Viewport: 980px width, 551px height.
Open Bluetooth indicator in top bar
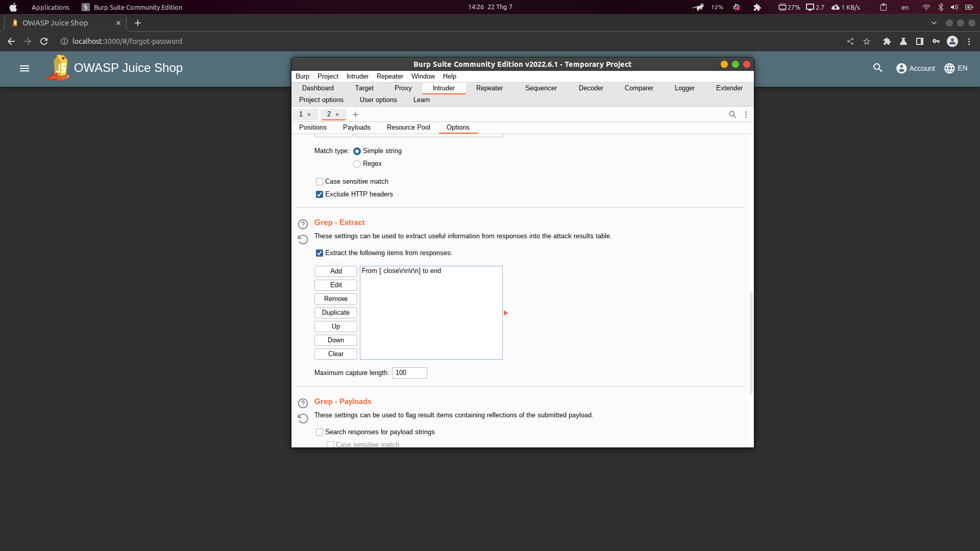(941, 7)
